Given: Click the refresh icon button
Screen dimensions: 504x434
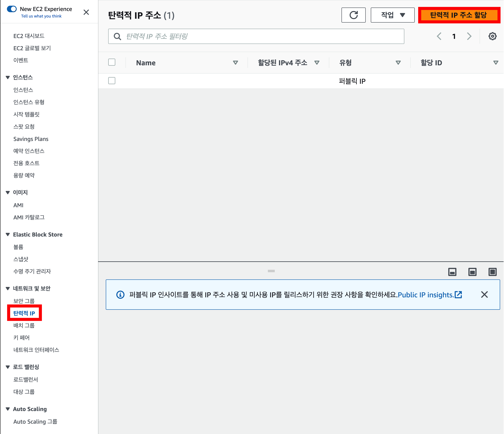Looking at the screenshot, I should tap(353, 15).
